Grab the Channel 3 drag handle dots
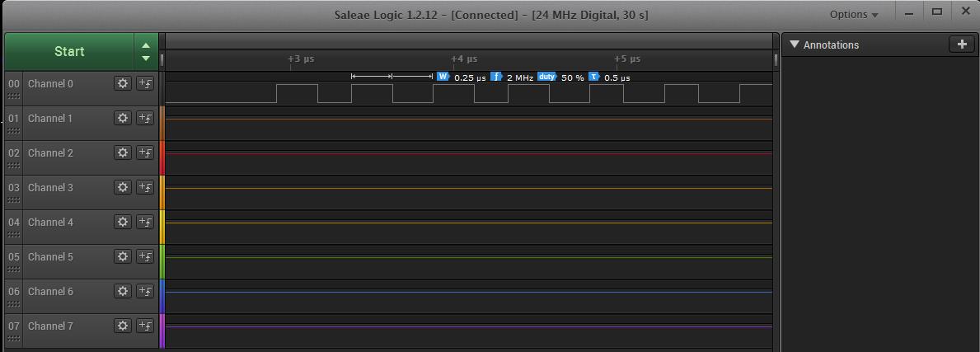The height and width of the screenshot is (352, 980). tap(14, 200)
